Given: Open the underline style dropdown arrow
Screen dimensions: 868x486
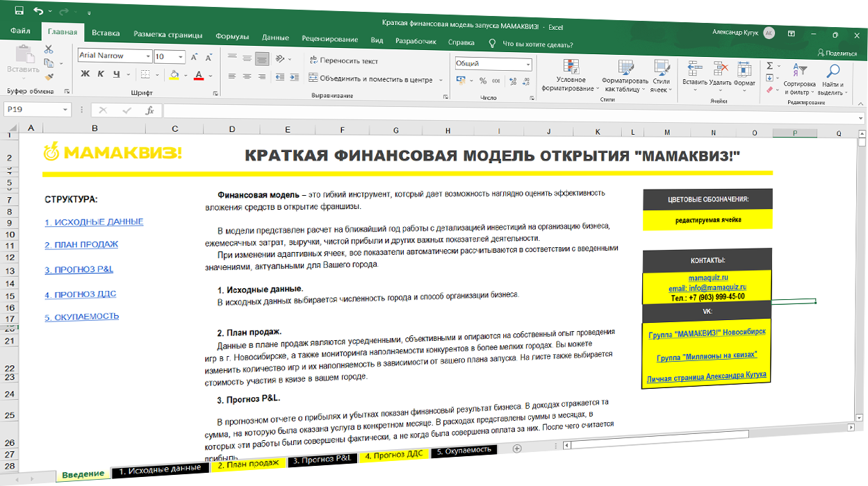Looking at the screenshot, I should [128, 74].
